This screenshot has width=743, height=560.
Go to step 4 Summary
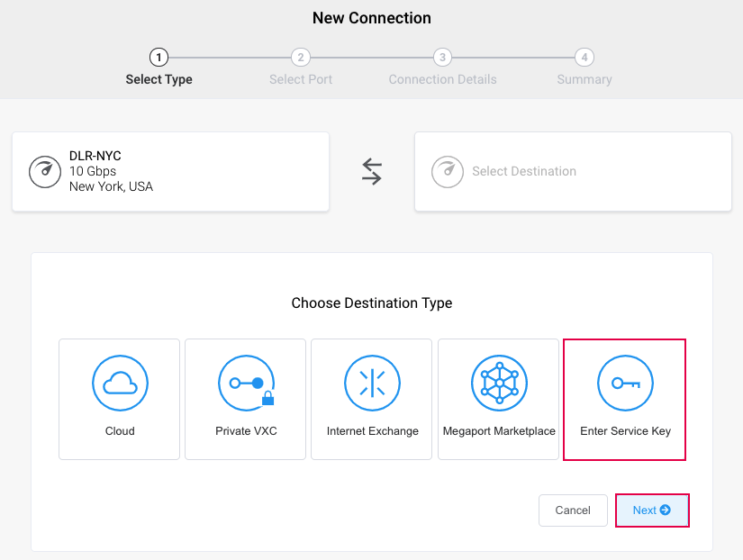point(584,58)
